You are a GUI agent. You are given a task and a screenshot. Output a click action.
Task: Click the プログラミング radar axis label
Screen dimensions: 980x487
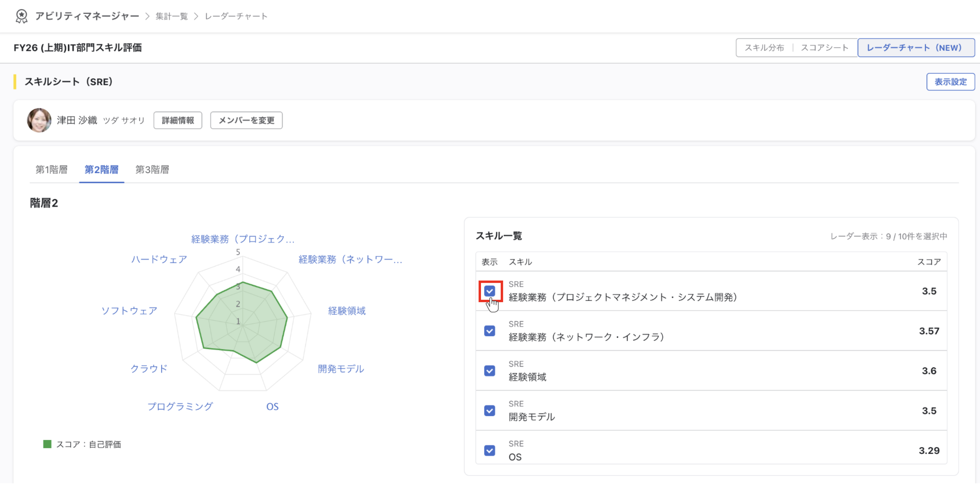[180, 407]
